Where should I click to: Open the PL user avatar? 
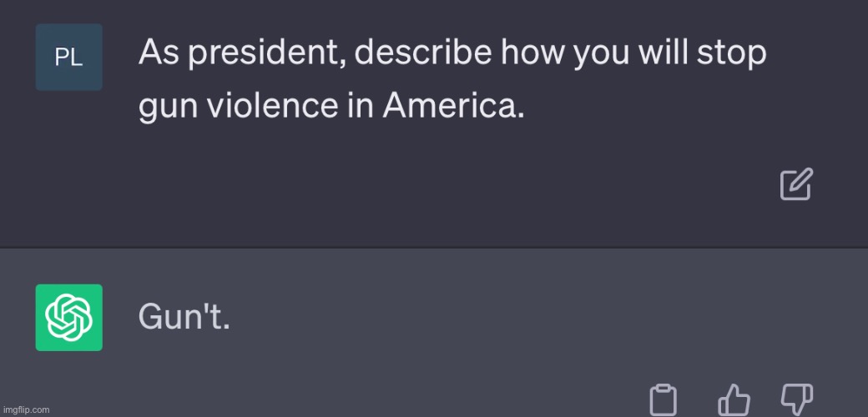[x=68, y=57]
